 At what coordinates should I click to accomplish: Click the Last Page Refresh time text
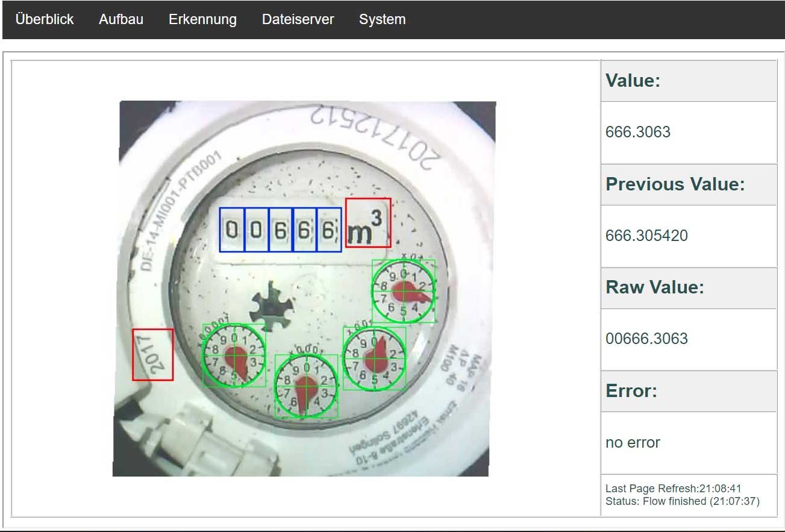point(674,489)
